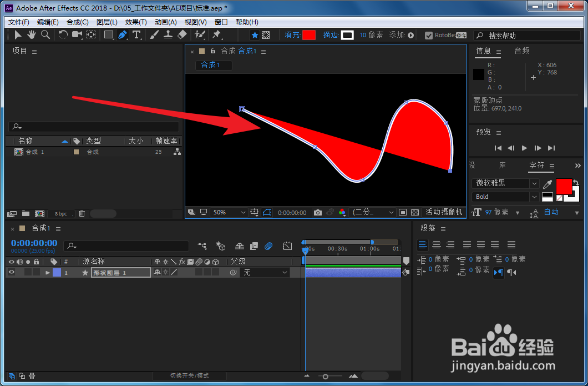The width and height of the screenshot is (588, 386).
Task: Click the blue star shape-creation toggle
Action: (255, 35)
